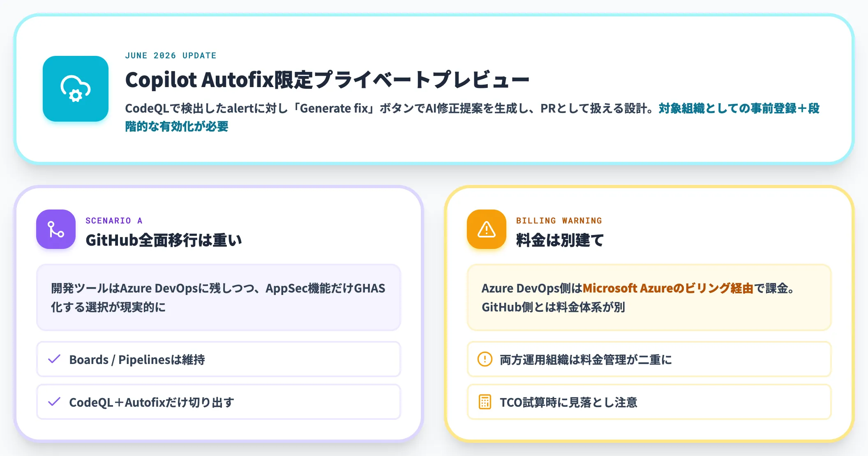Select the CodeQL＋Autofixだけ切り出す row
The image size is (868, 456).
coord(219,402)
